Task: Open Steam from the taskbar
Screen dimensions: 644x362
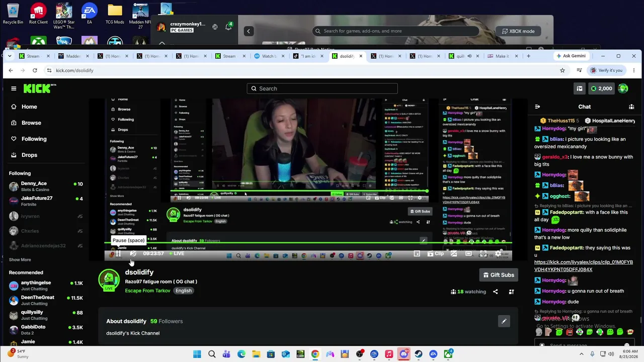Action: point(419,354)
